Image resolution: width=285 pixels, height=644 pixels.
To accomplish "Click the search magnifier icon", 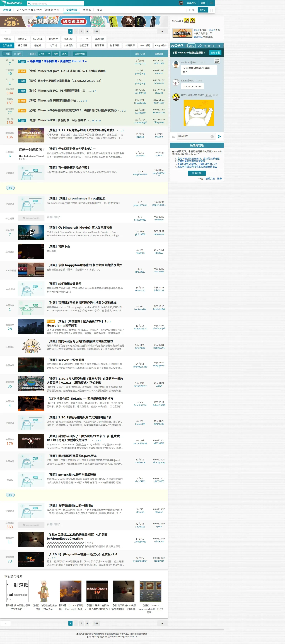I will coord(29,3).
